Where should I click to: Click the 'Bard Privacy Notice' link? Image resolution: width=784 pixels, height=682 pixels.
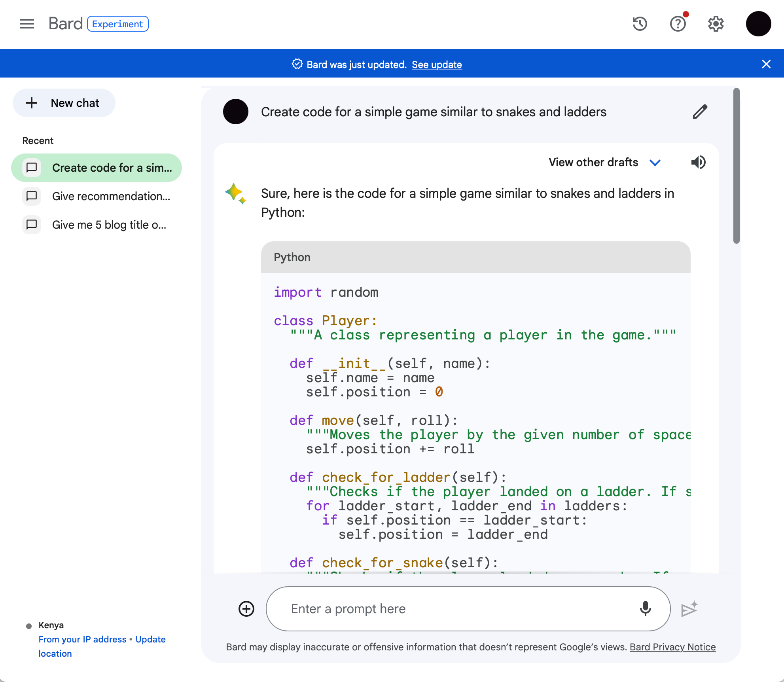click(673, 646)
